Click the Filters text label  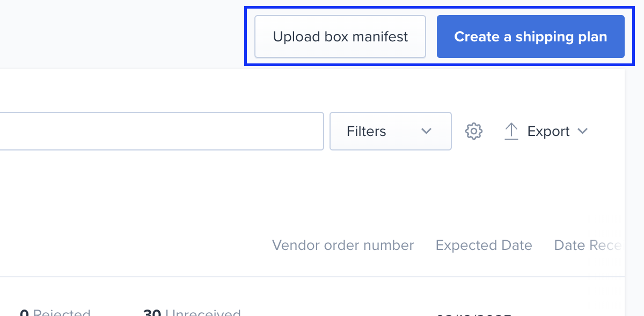click(367, 131)
